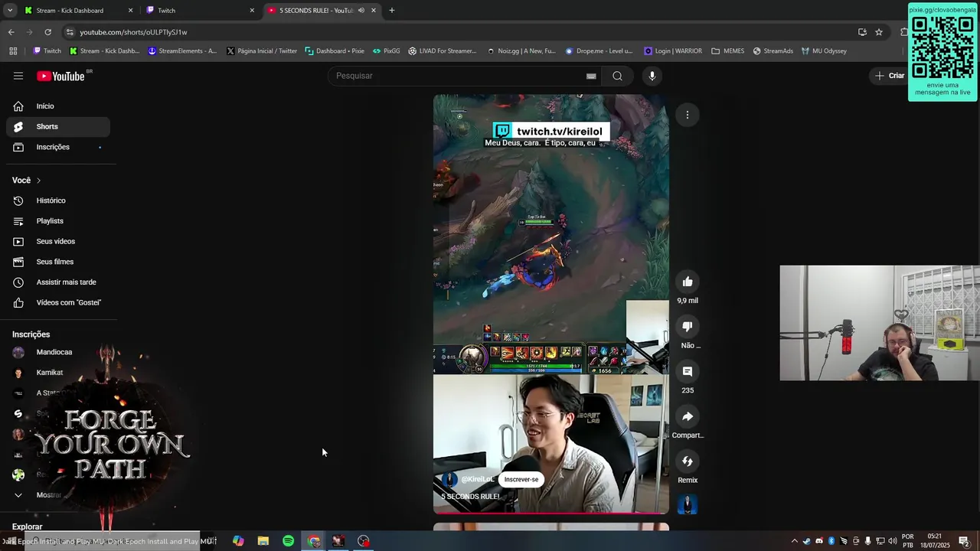The image size is (980, 551).
Task: Share the short via Compartilhar arrow
Action: coord(688,416)
